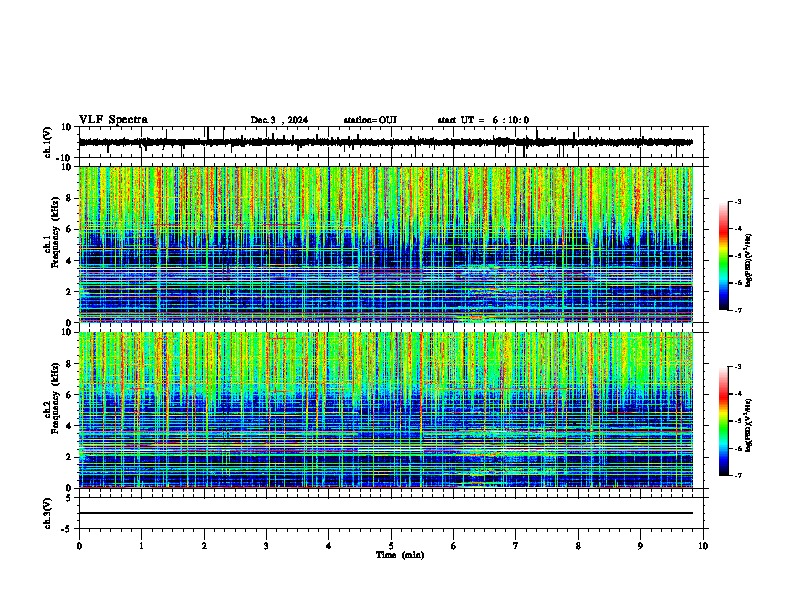Click the '5' tick on the time axis
792x612 pixels.
point(391,546)
